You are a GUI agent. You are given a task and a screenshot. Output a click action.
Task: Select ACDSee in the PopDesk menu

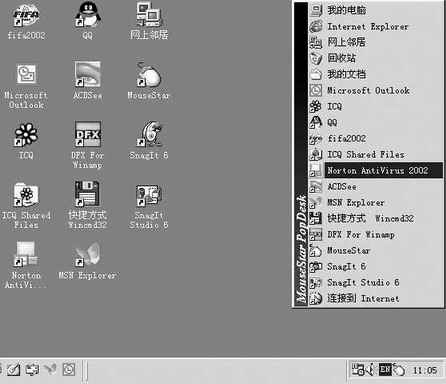click(376, 186)
